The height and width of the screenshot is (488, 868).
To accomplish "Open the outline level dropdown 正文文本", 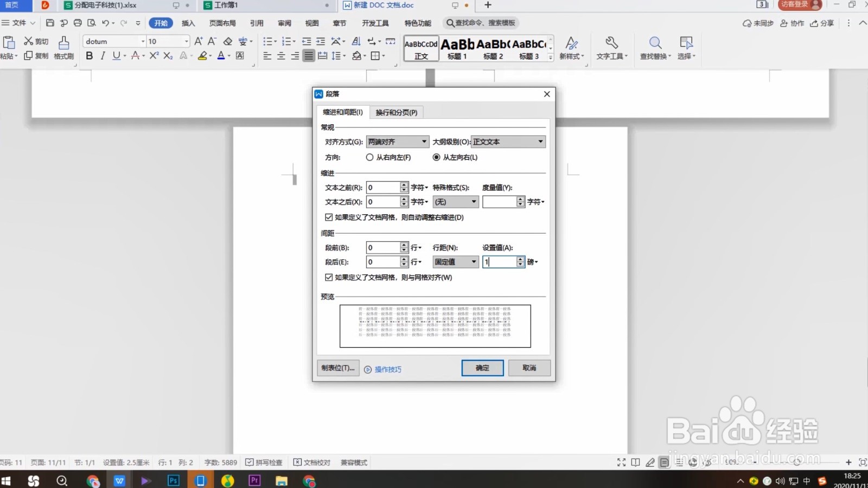I will pos(508,142).
